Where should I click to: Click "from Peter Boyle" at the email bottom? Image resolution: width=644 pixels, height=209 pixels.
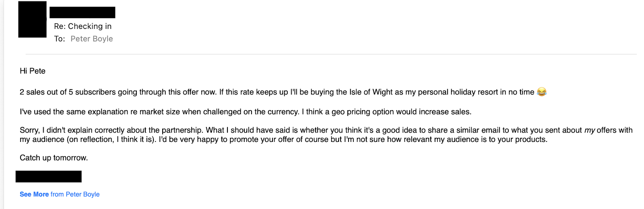point(75,194)
